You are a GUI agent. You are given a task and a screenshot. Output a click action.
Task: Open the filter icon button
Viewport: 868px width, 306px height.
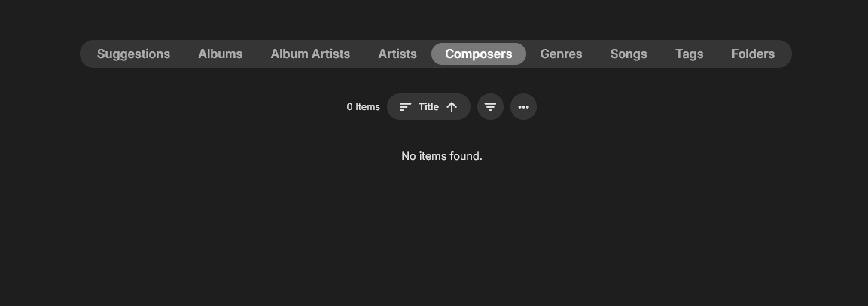tap(490, 107)
